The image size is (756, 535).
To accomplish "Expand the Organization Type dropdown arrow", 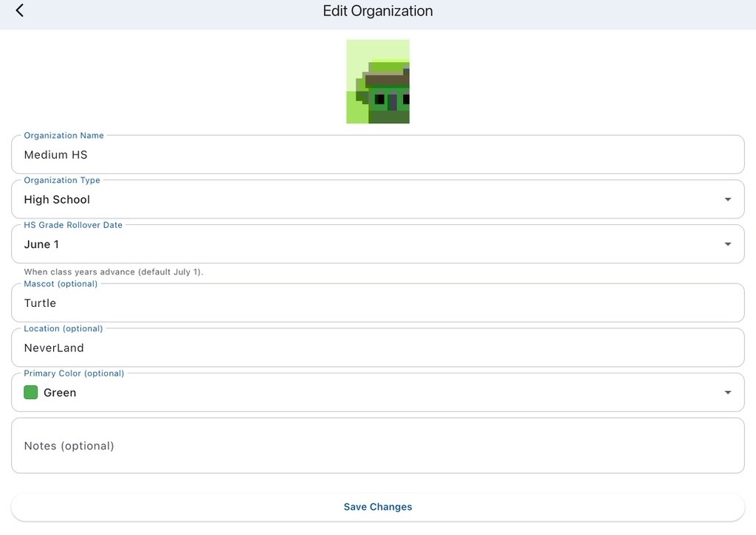I will point(727,199).
